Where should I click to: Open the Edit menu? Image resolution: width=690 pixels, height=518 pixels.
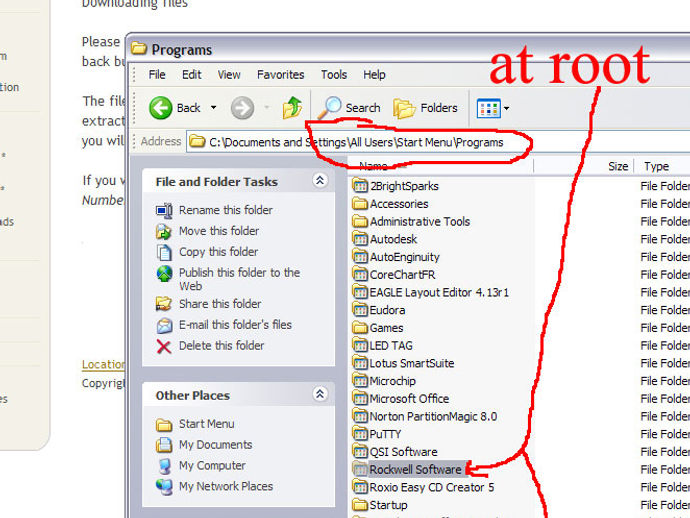click(x=191, y=75)
